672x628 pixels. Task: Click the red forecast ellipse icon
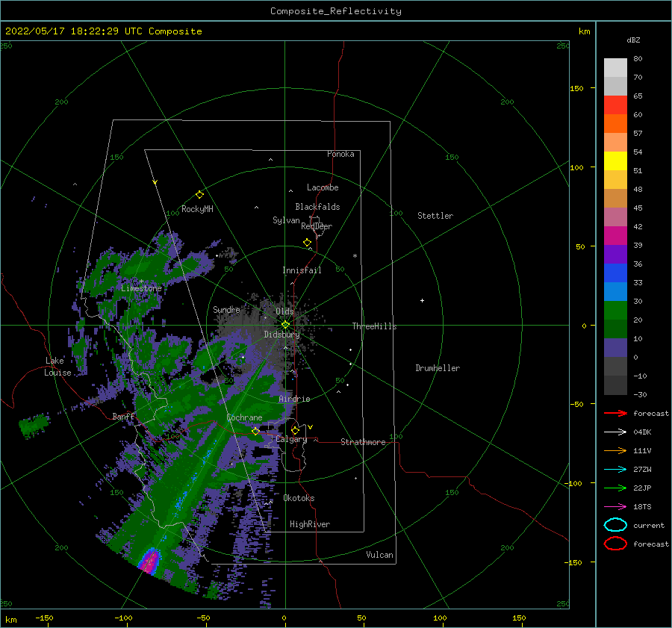pyautogui.click(x=615, y=544)
